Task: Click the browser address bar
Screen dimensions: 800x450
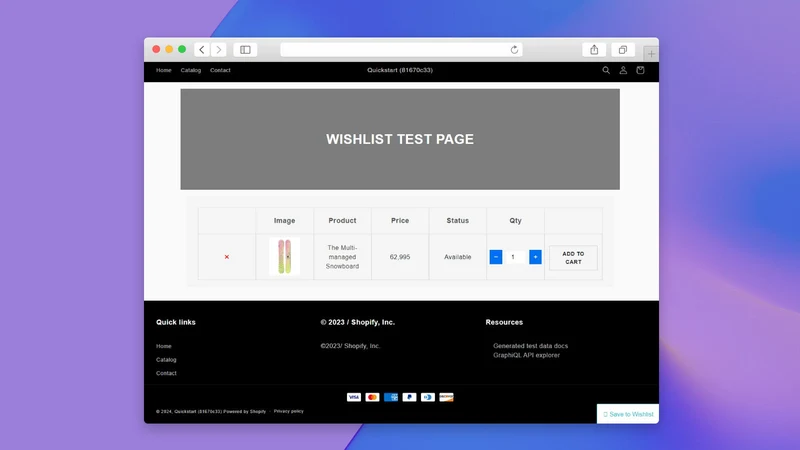Action: click(x=402, y=49)
